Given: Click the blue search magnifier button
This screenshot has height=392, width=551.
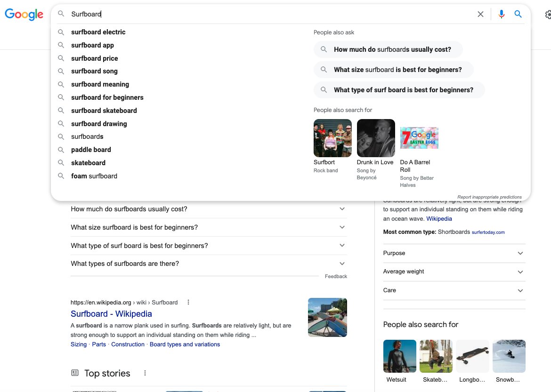Looking at the screenshot, I should pyautogui.click(x=518, y=14).
